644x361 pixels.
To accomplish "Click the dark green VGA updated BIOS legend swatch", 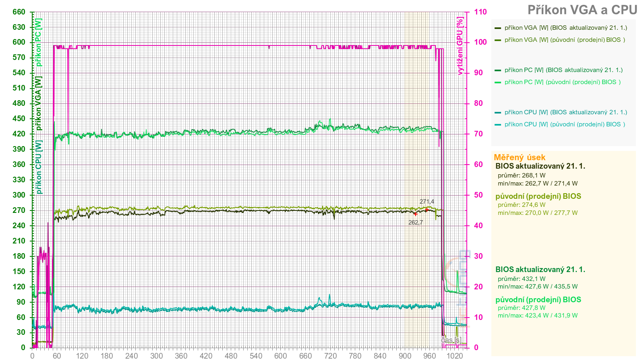I will click(497, 28).
